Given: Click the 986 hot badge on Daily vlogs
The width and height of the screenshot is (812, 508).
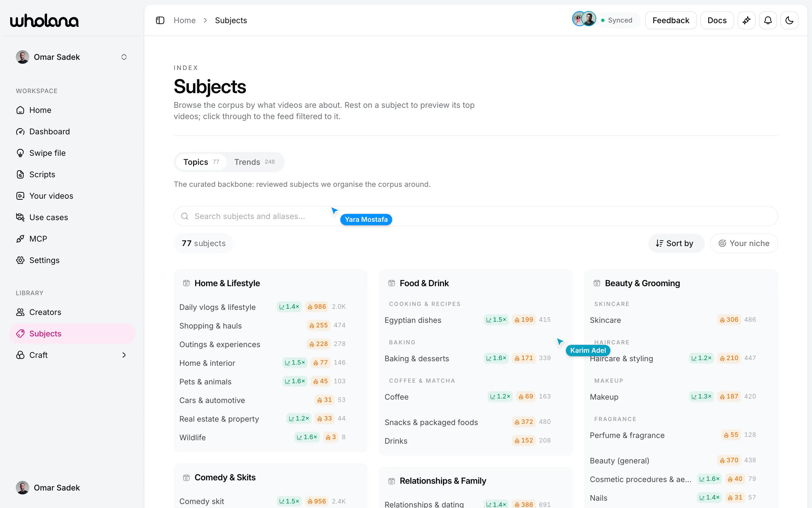Looking at the screenshot, I should (x=316, y=307).
